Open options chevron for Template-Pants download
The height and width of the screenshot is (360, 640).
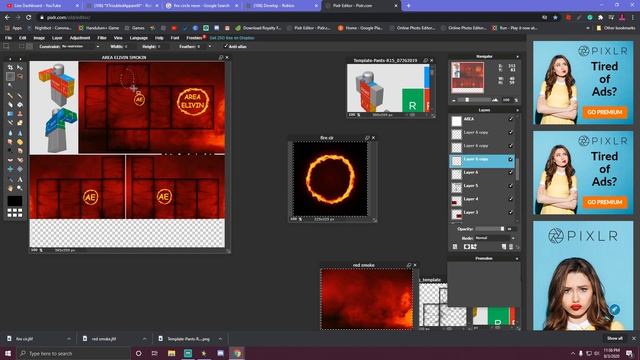[220, 339]
